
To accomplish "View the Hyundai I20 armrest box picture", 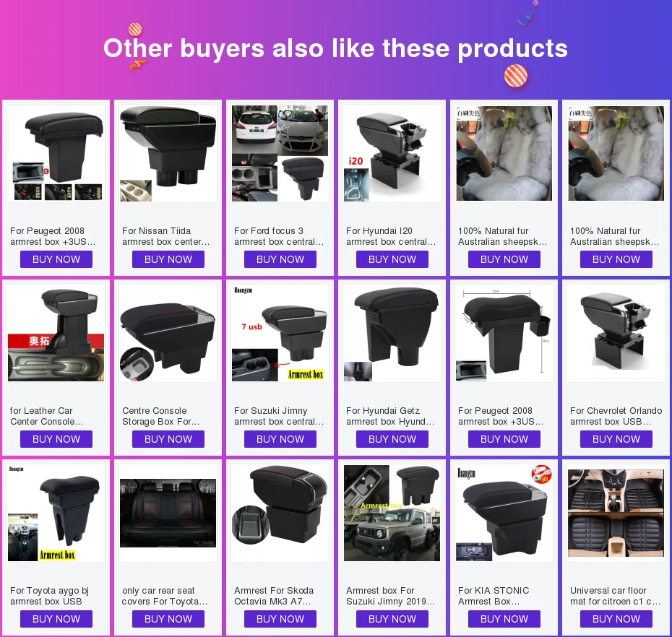I will (x=392, y=153).
